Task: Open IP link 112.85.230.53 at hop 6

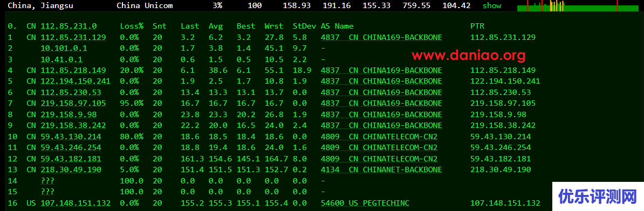Action: 71,92
